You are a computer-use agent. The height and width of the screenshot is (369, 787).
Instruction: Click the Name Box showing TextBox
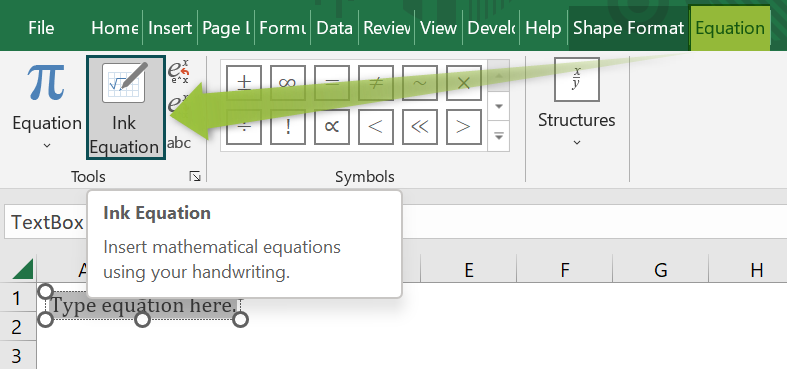(46, 222)
